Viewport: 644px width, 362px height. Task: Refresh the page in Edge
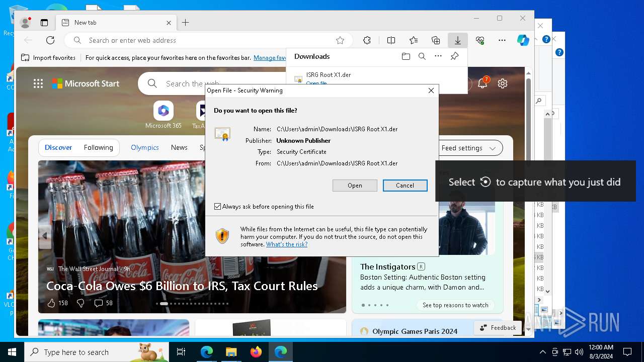pyautogui.click(x=50, y=40)
